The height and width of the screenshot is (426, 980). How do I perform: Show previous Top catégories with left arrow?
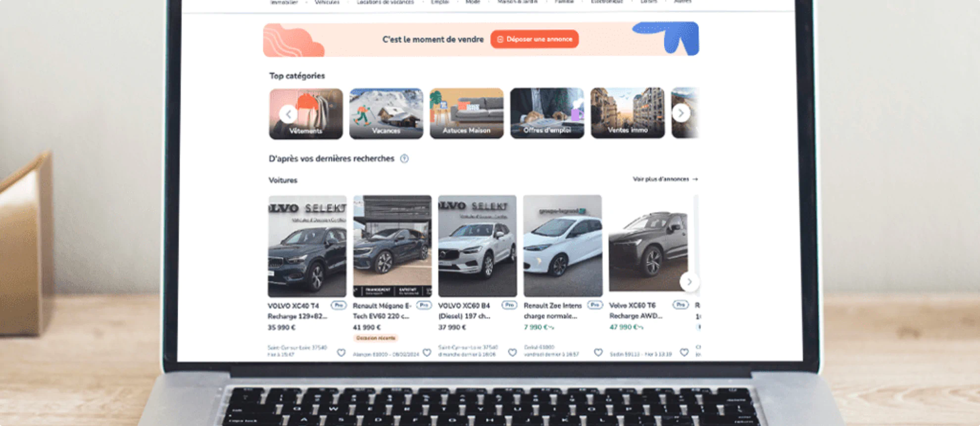coord(288,114)
